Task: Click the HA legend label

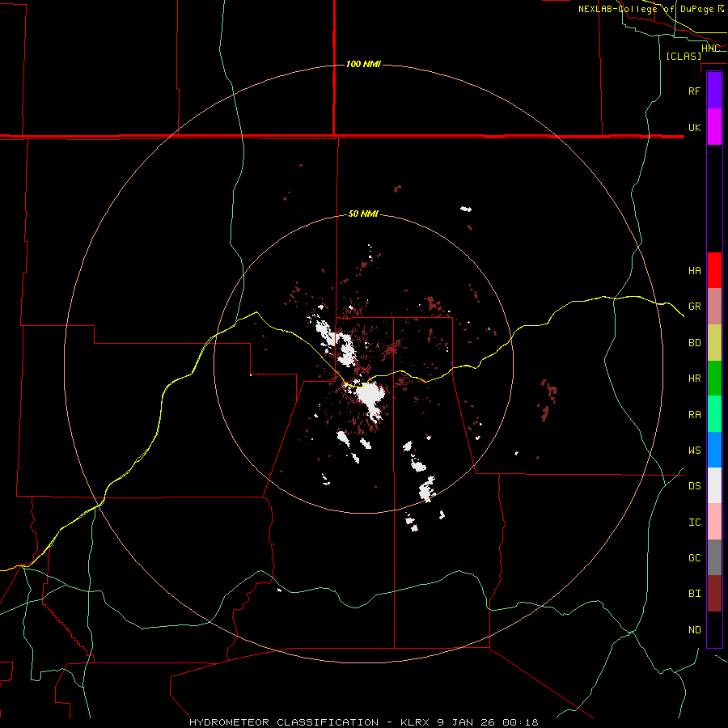Action: click(694, 270)
